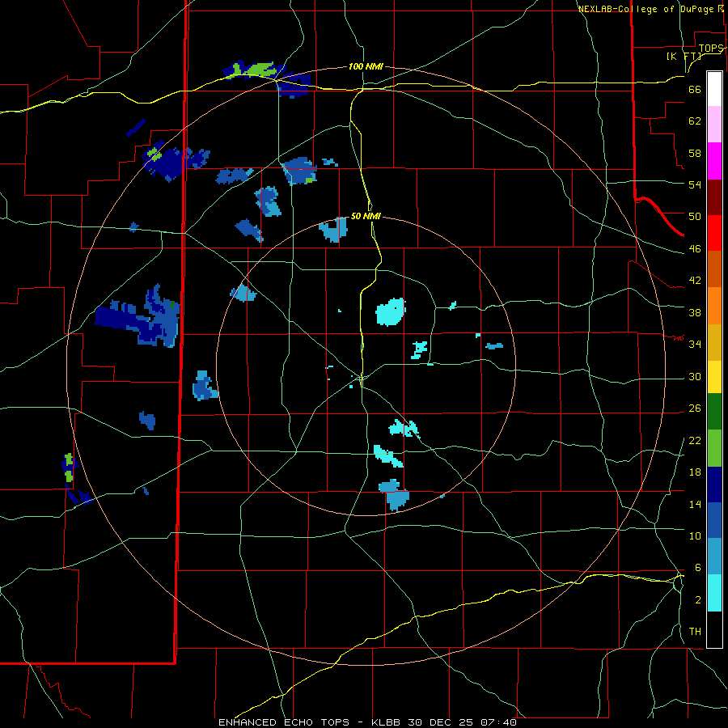
Task: Click the 66 legend value
Action: tap(695, 90)
